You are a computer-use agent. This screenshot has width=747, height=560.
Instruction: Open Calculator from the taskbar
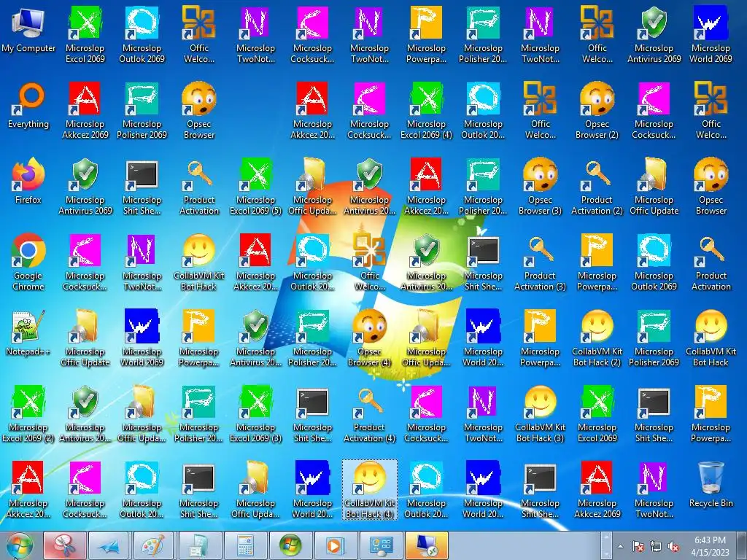[246, 545]
